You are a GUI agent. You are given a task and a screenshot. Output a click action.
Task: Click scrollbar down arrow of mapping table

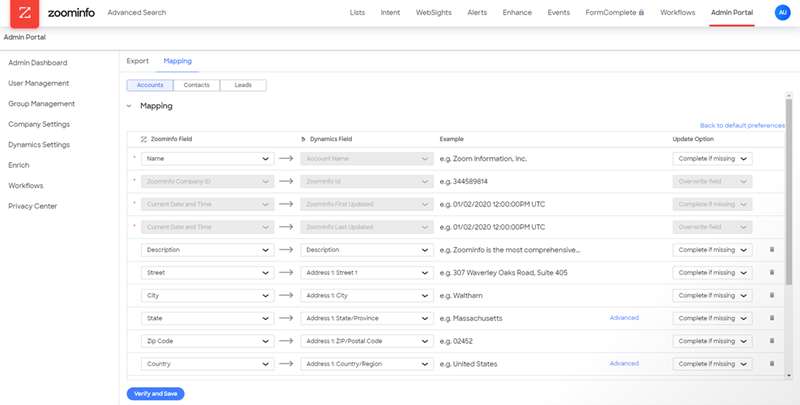click(789, 376)
